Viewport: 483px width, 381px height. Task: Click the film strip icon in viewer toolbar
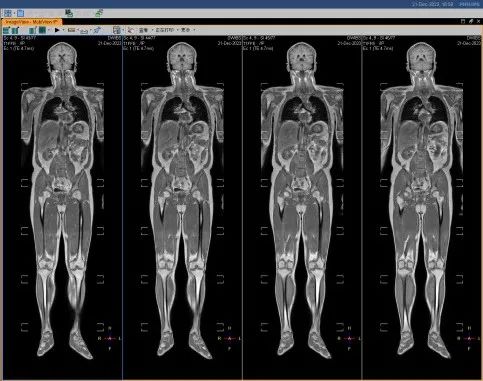(71, 30)
